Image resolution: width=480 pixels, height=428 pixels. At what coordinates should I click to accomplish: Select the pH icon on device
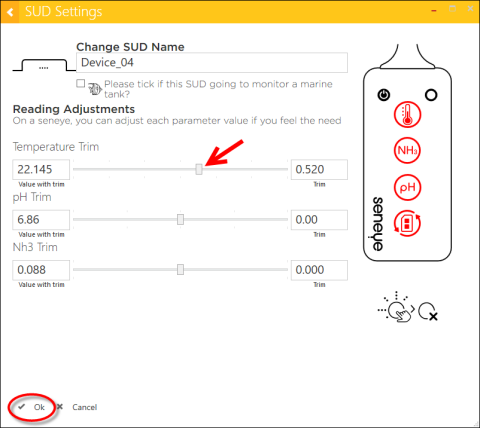407,187
